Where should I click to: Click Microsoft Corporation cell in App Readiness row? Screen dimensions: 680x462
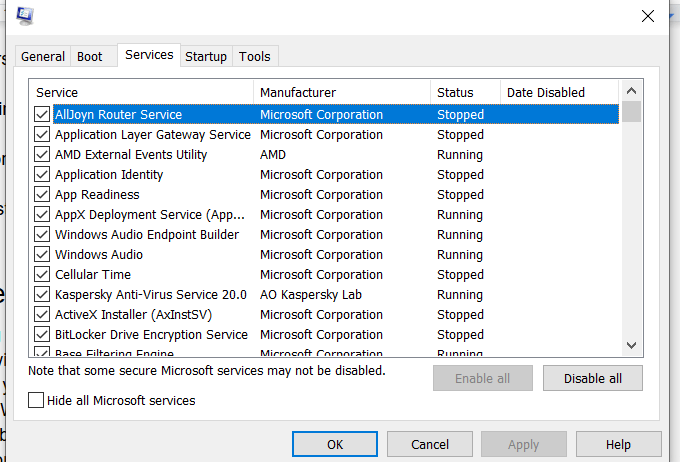click(321, 194)
